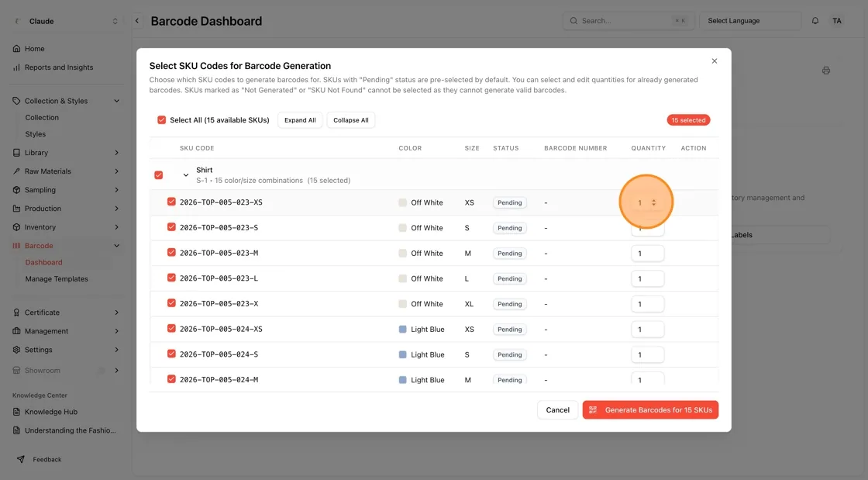
Task: Uncheck SKU 2026-TOP-005-023-XS checkbox
Action: (171, 202)
